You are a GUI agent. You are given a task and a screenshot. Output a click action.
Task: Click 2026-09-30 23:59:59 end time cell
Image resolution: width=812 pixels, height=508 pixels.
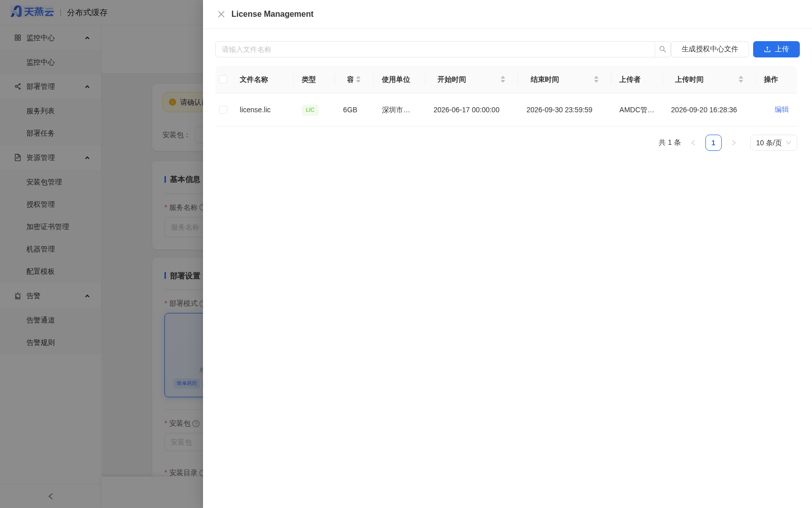(x=559, y=110)
